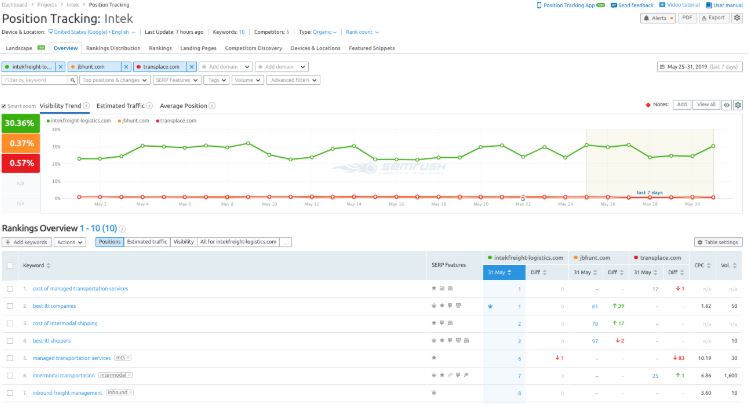
Task: Check the managed transportation services row
Action: coord(10,358)
